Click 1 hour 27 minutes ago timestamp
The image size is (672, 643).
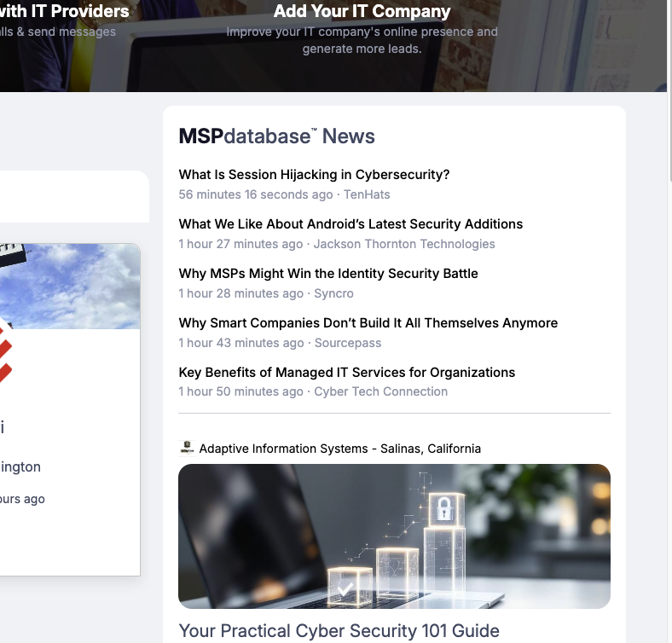tap(240, 244)
